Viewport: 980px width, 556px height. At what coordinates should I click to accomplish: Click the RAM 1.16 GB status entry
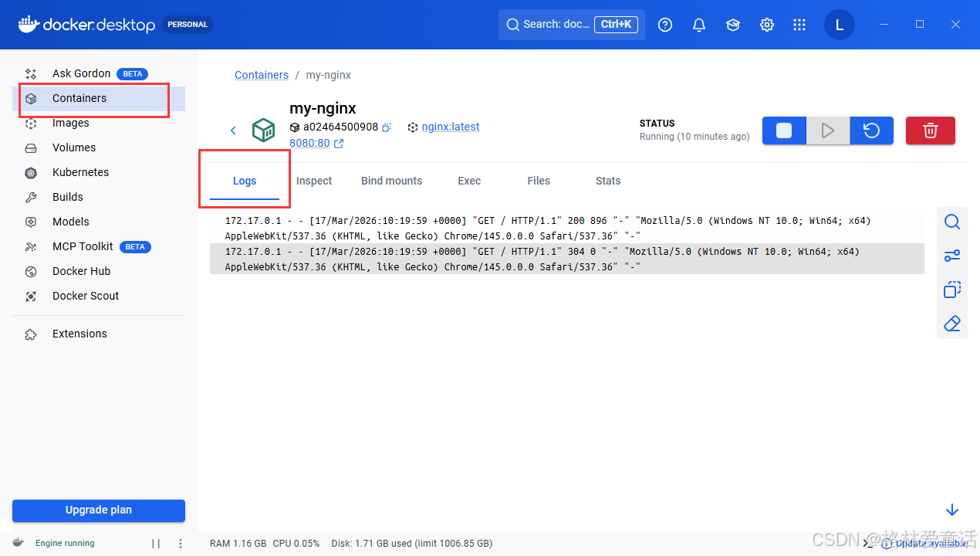[238, 544]
